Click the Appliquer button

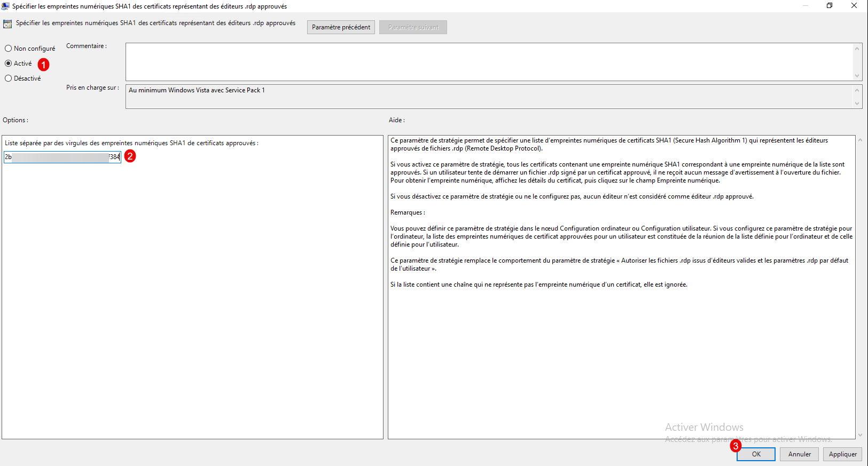pyautogui.click(x=842, y=454)
